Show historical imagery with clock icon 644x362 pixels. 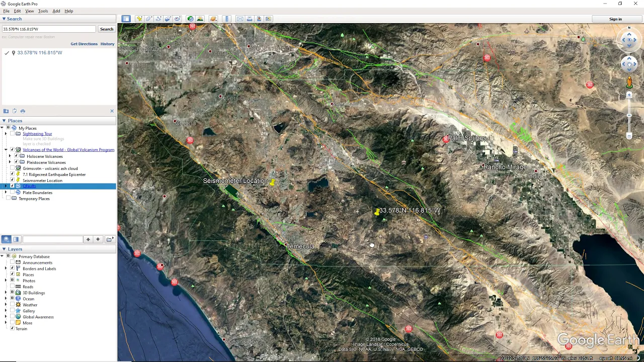point(191,19)
